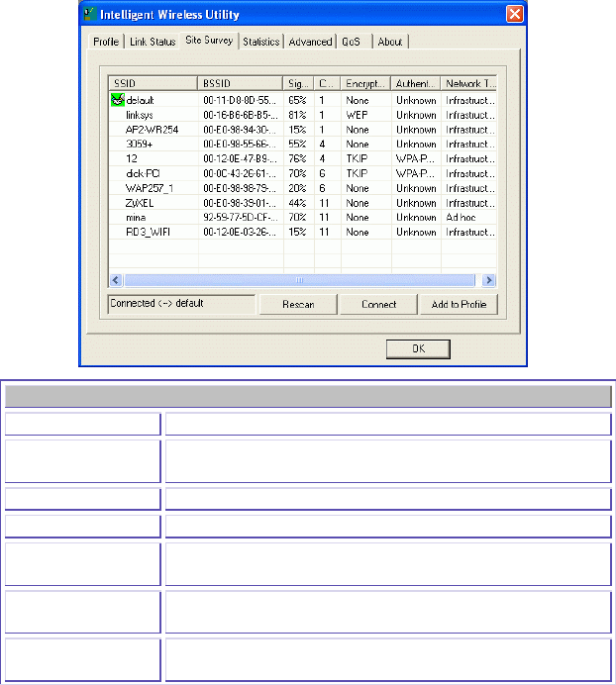Open the Advanced tab
The width and height of the screenshot is (616, 685).
click(x=310, y=42)
